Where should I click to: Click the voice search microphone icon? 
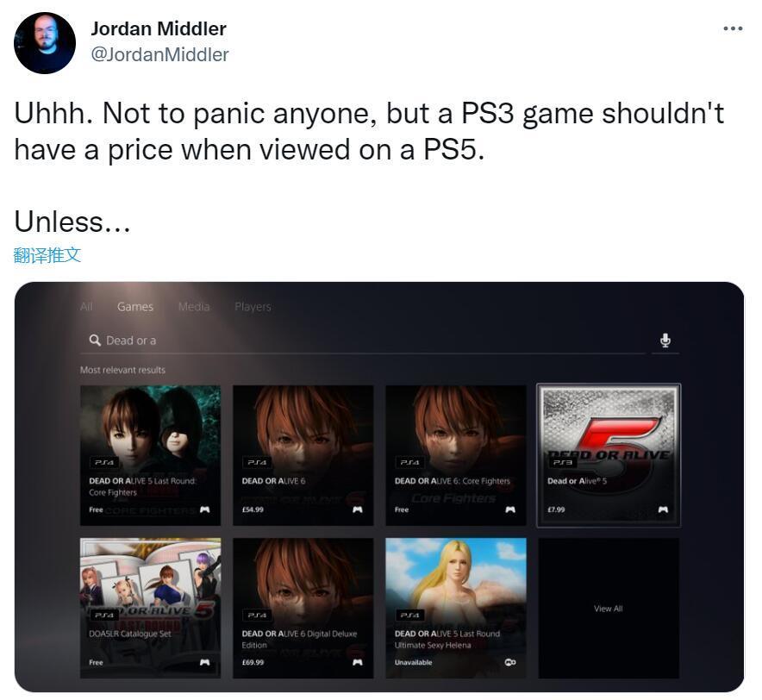click(665, 341)
